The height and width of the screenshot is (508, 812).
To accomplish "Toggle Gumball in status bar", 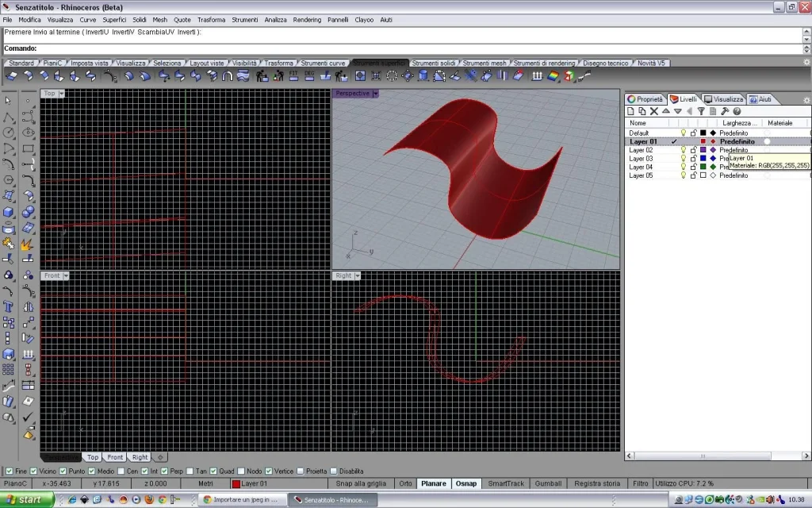I will 549,483.
